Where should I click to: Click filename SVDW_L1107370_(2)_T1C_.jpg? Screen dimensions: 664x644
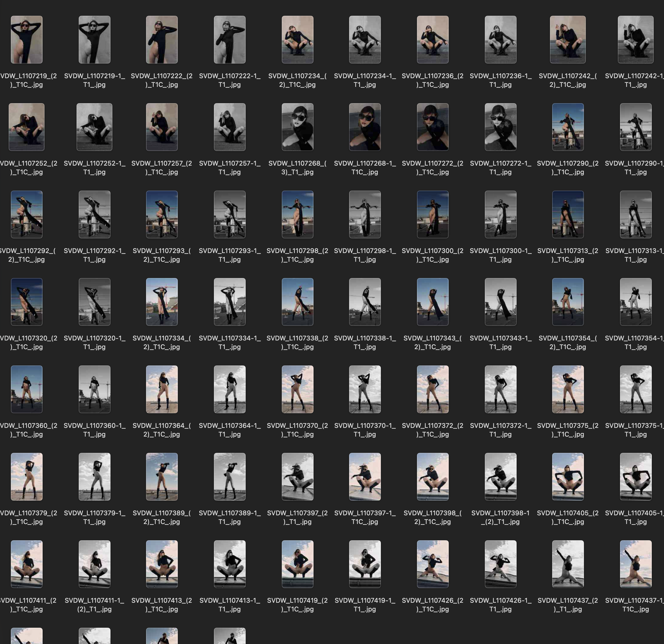tap(298, 430)
